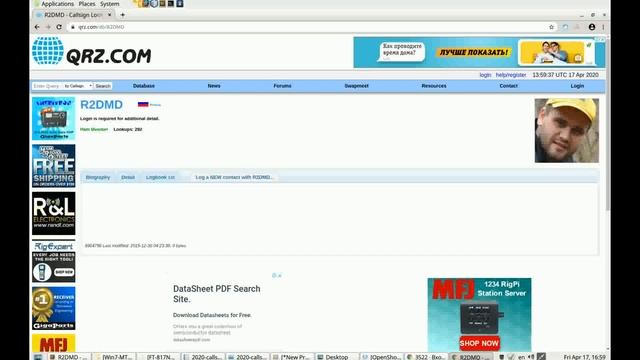Open the Swapmeet menu
The width and height of the screenshot is (640, 360).
(x=356, y=86)
